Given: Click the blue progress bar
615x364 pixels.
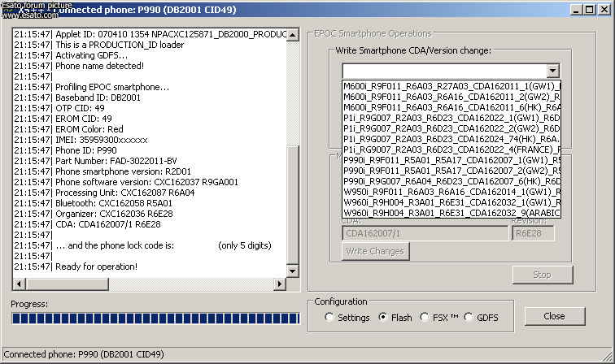Looking at the screenshot, I should (x=155, y=318).
